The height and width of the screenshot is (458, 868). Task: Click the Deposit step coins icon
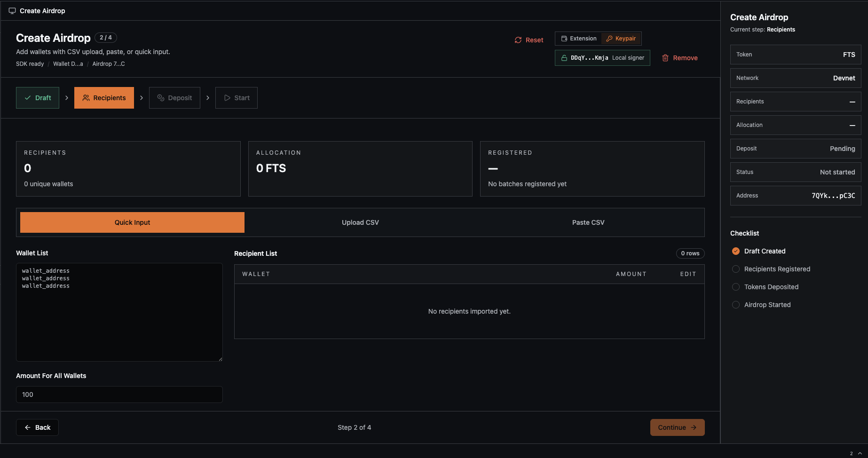tap(161, 98)
